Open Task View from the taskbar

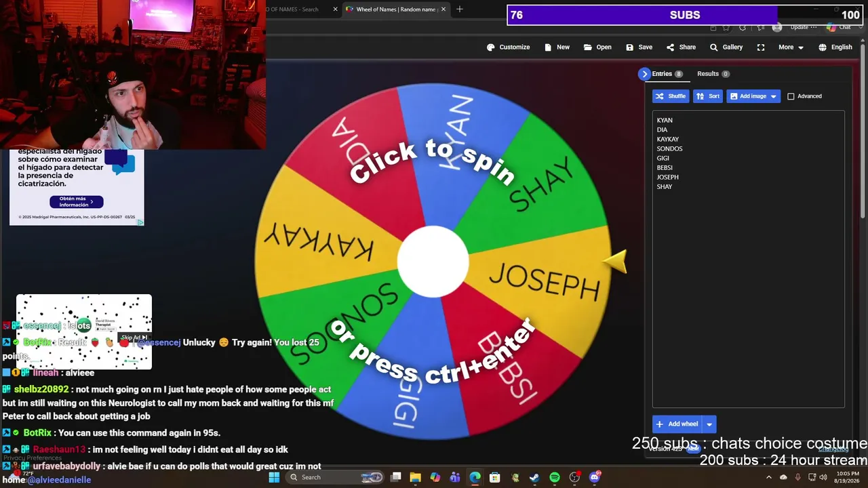pos(396,477)
